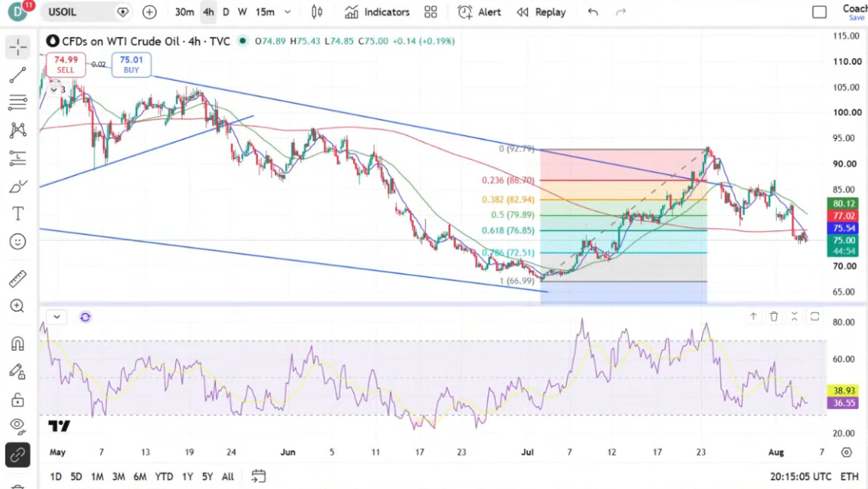Add symbol to compare with plus icon

(149, 12)
